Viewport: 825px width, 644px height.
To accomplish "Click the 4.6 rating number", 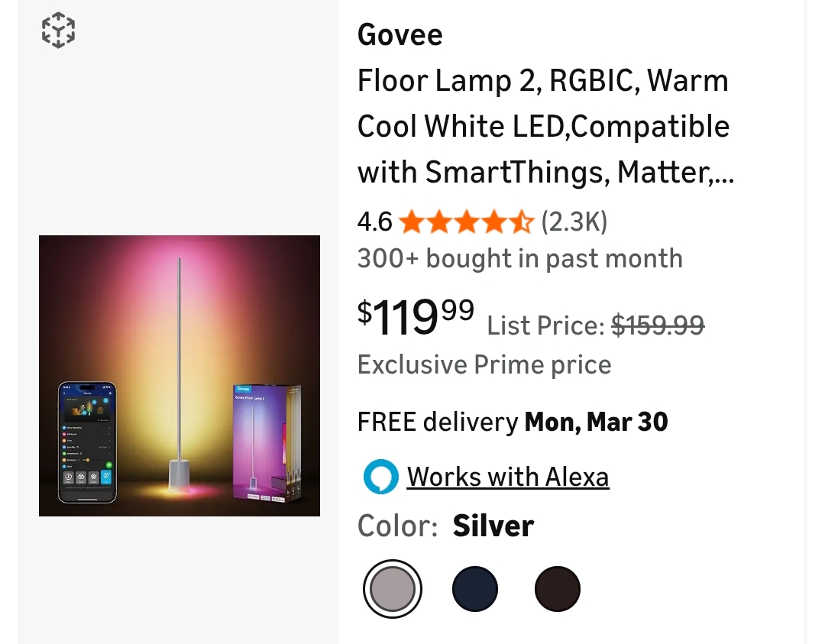I will coord(374,222).
